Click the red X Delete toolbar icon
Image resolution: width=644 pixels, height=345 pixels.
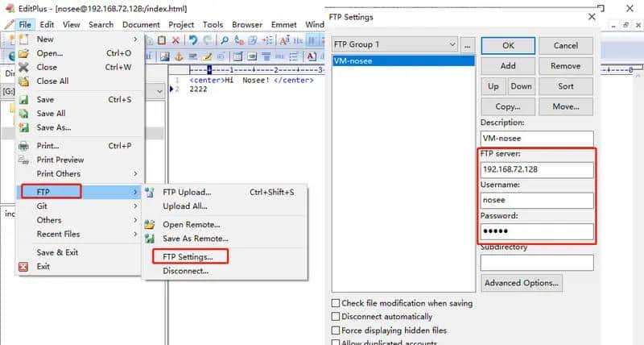tap(175, 39)
